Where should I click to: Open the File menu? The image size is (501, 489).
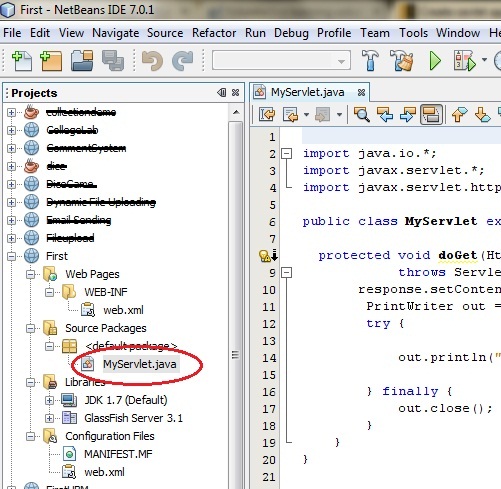click(x=12, y=33)
